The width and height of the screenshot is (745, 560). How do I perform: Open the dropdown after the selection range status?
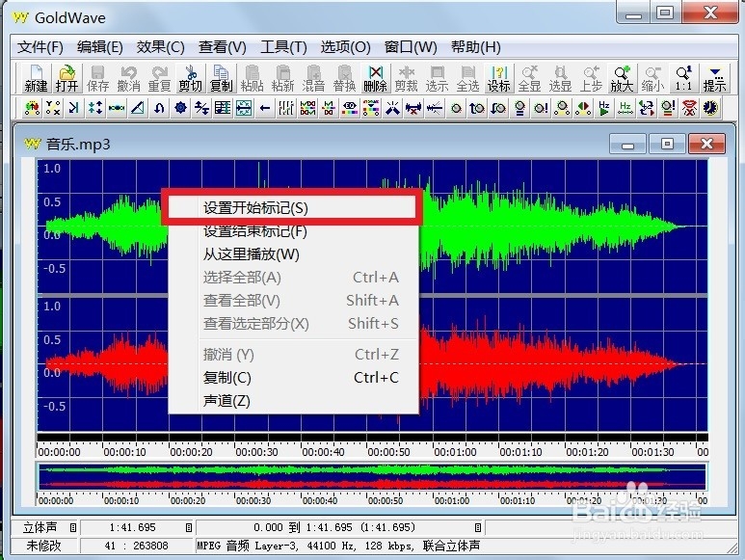478,527
